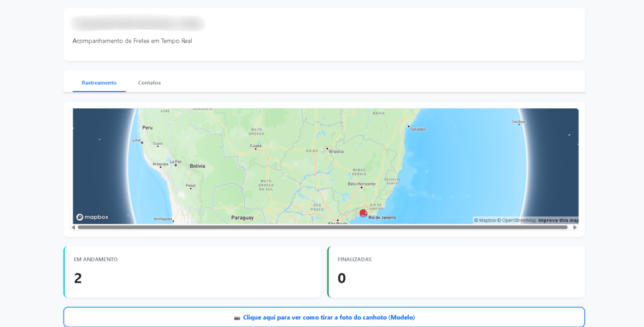
Task: Click the Mapbox logo on the map
Action: click(x=92, y=217)
